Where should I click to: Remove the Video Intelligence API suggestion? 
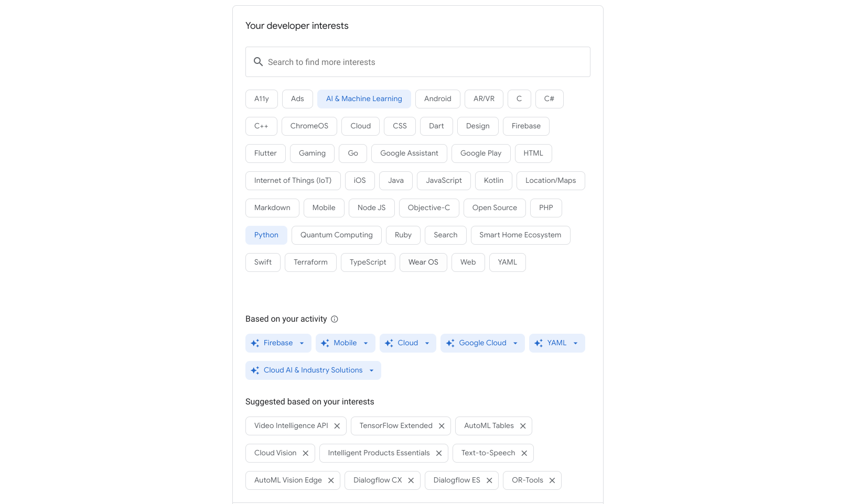point(337,425)
